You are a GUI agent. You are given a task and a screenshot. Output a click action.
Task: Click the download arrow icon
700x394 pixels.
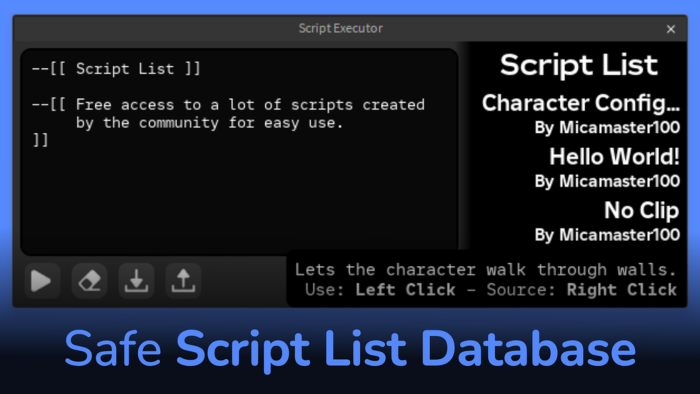coord(136,281)
